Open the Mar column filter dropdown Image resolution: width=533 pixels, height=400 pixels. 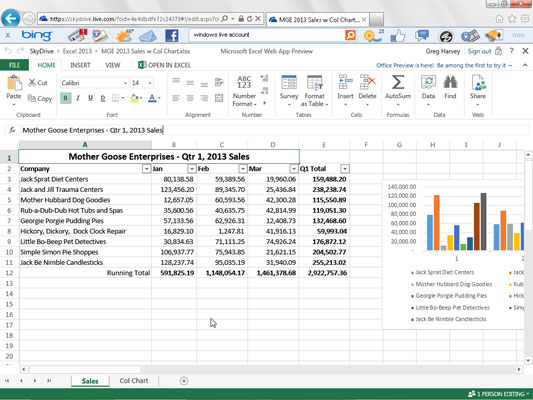coord(293,169)
